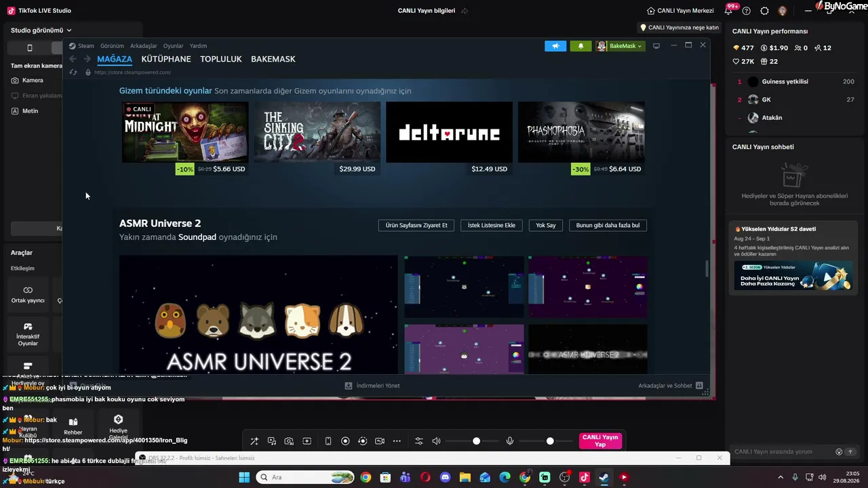This screenshot has height=488, width=868.
Task: Click the replay capture icon in the stream toolbar
Action: tap(362, 441)
